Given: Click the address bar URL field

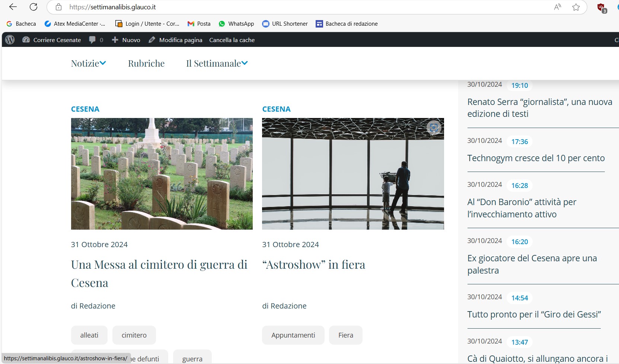Looking at the screenshot, I should (x=298, y=7).
